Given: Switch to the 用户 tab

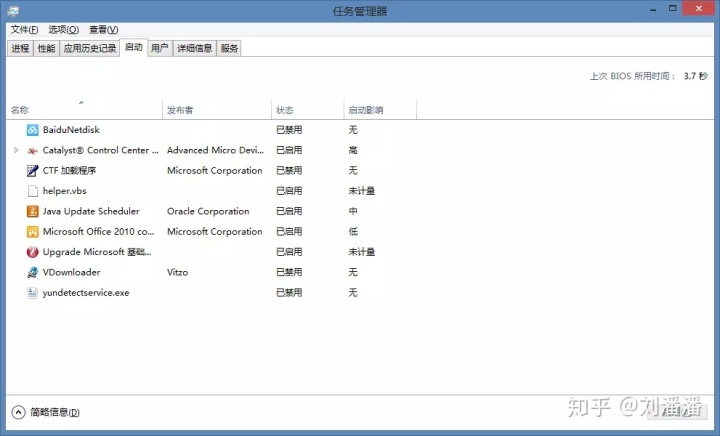Looking at the screenshot, I should [x=159, y=48].
